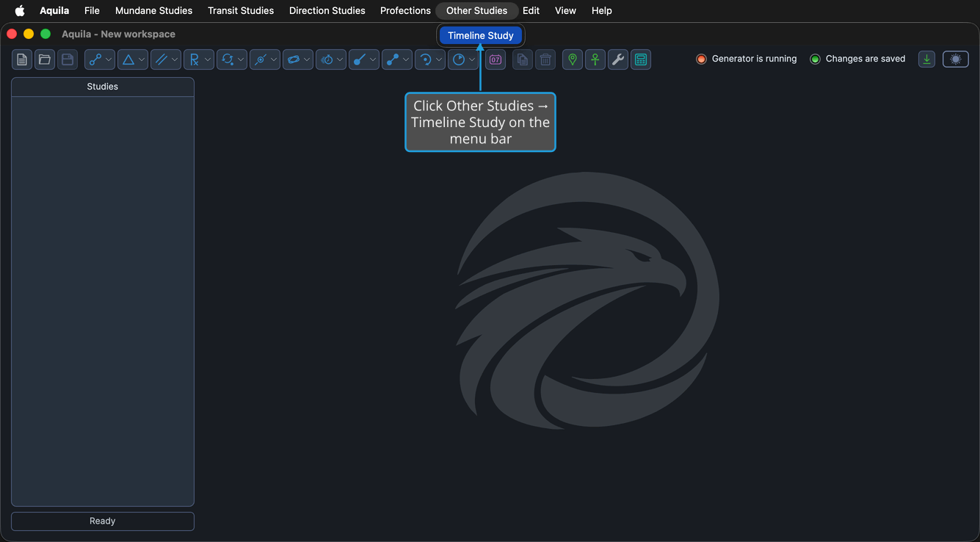Open the File menu
The width and height of the screenshot is (980, 542).
click(x=92, y=10)
